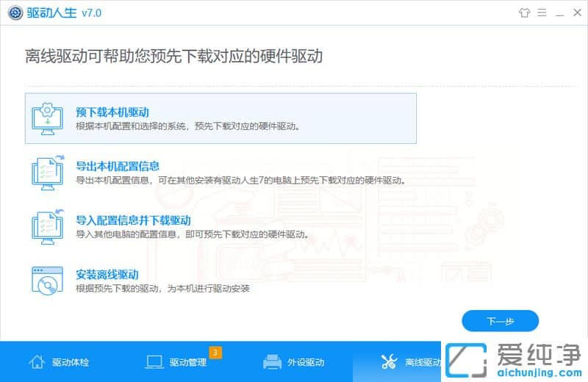Click the orange badge showing 3

click(215, 353)
